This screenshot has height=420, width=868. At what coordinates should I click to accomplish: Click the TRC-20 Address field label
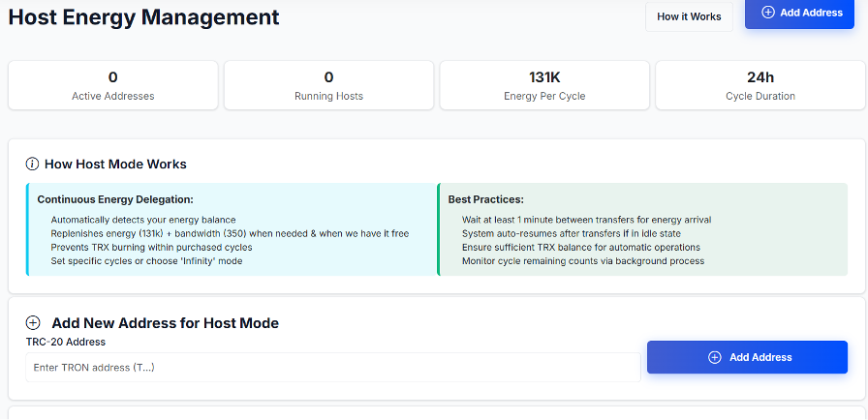pos(65,342)
